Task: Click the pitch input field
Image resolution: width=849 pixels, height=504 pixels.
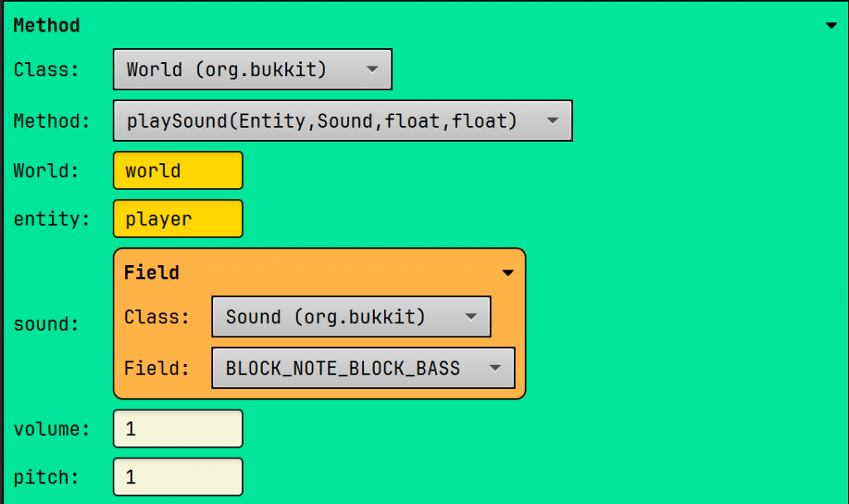Action: click(x=177, y=477)
